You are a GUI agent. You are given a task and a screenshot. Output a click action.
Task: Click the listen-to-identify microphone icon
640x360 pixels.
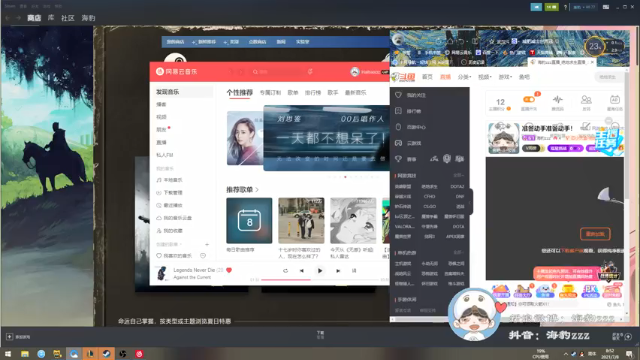point(310,71)
